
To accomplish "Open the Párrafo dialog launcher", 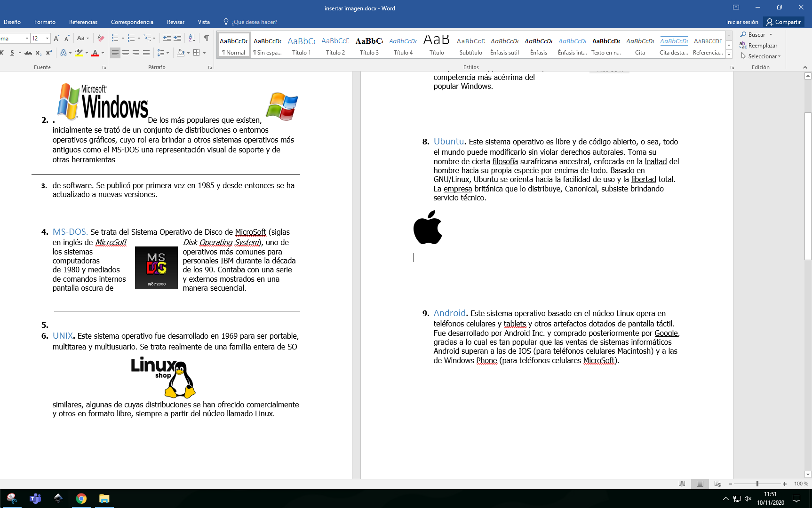I will click(210, 68).
